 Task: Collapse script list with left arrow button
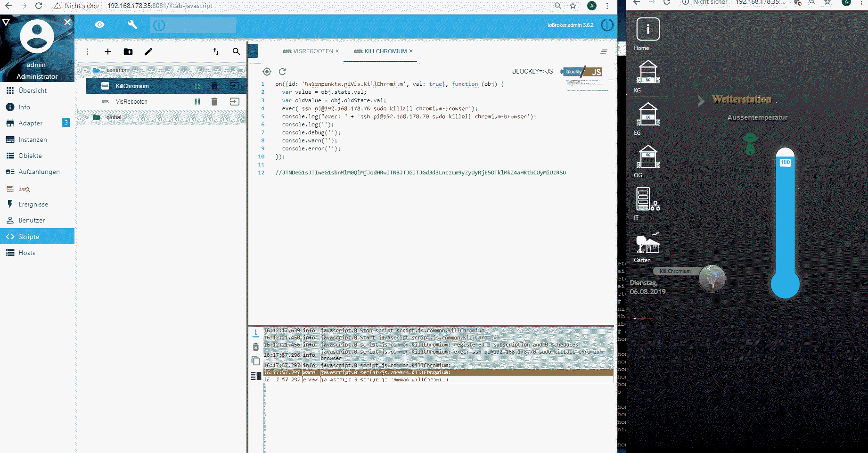254,51
